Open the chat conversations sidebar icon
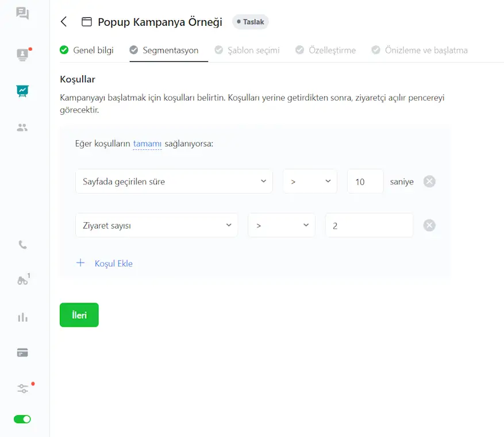Screen dimensions: 504x437 coord(22,13)
